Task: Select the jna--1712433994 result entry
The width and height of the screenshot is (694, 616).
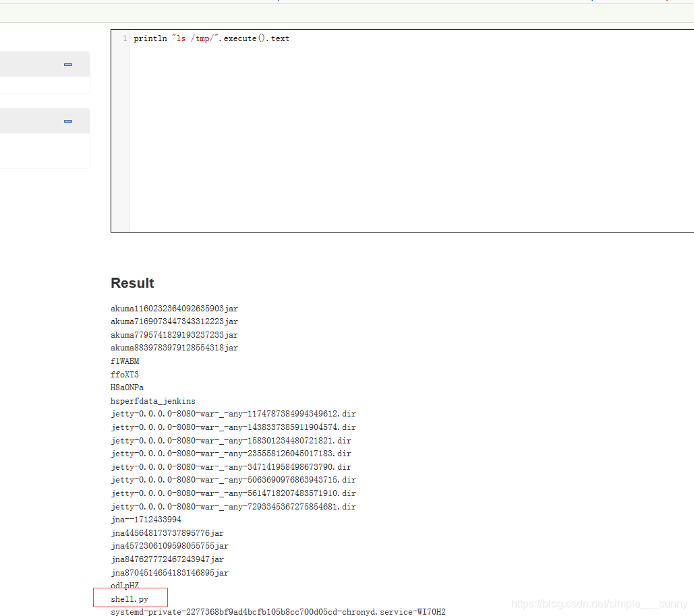Action: [146, 520]
